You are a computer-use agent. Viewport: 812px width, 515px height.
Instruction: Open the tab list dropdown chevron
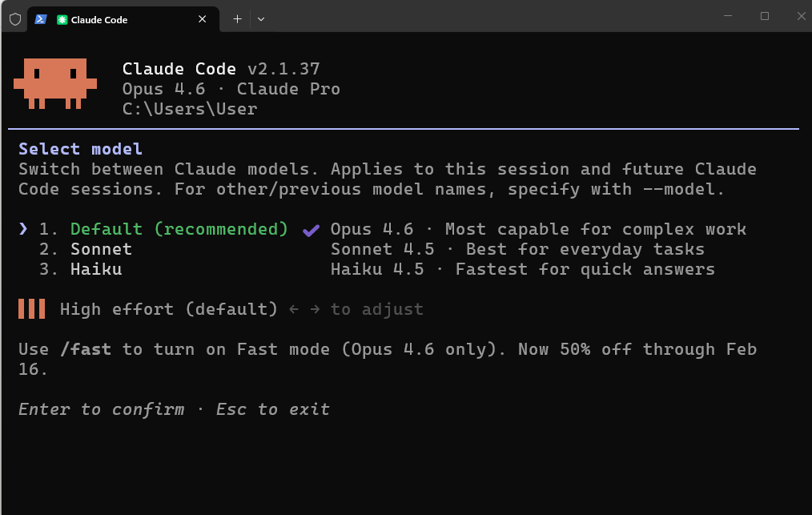tap(261, 18)
